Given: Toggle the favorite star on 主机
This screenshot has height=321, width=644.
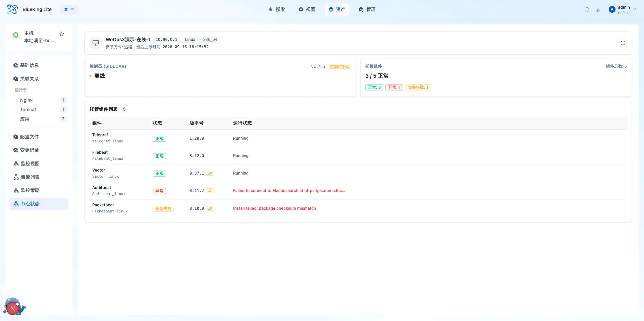Looking at the screenshot, I should [62, 34].
